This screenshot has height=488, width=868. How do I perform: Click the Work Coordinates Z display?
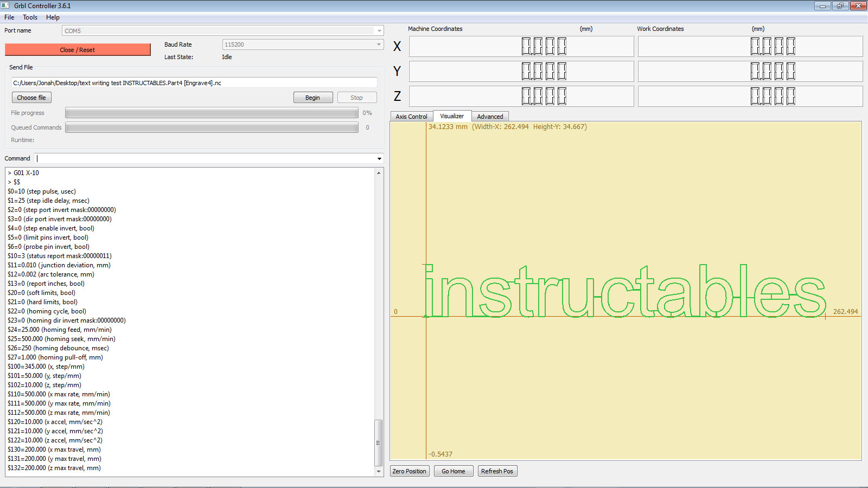(750, 96)
